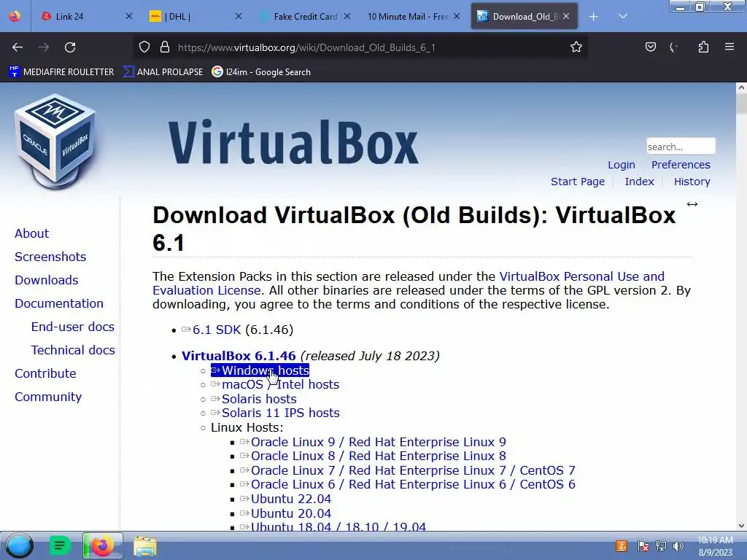Bookmark this page with the star icon
Viewport: 747px width, 560px height.
coord(576,47)
